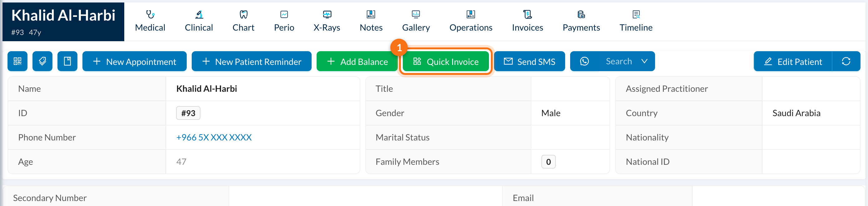This screenshot has width=868, height=206.
Task: Click the bookmark document icon button
Action: click(67, 61)
